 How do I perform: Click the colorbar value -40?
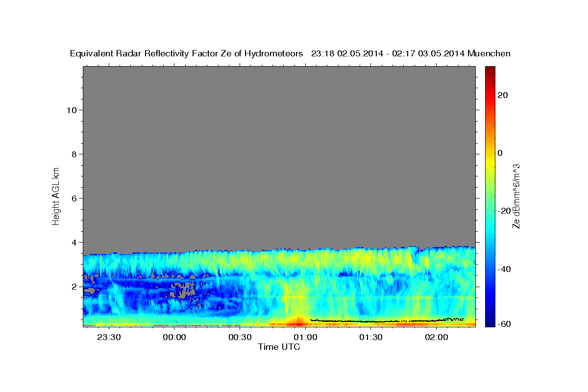coord(504,269)
